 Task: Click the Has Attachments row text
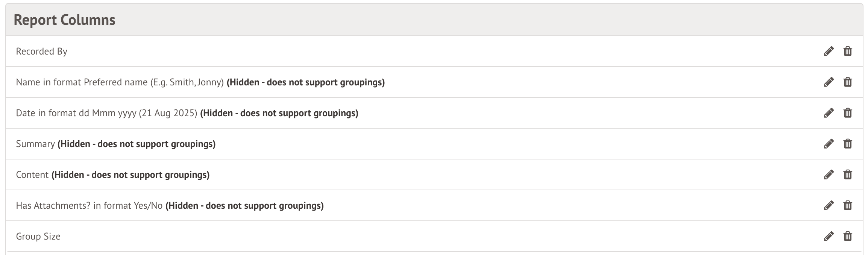(x=89, y=205)
